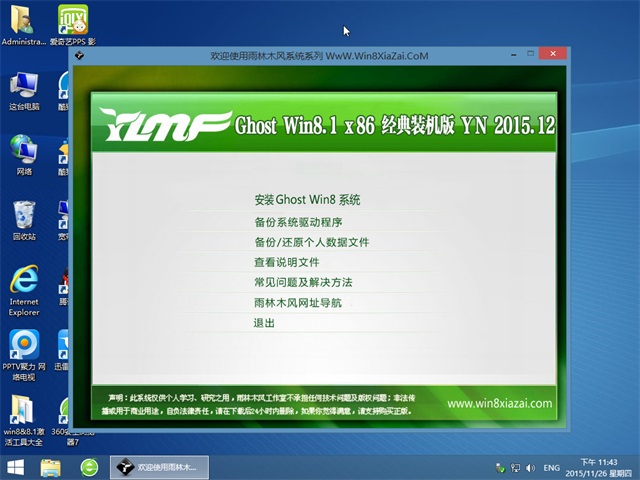Open the 回收站 recycle bin

24,220
